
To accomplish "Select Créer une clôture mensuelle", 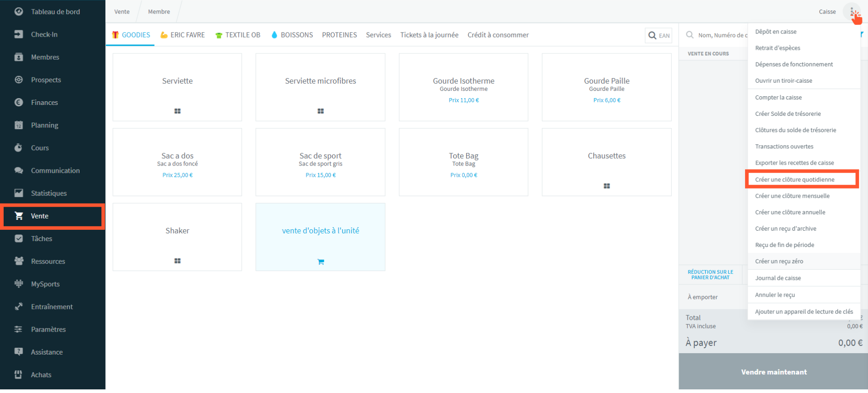I will click(x=804, y=196).
